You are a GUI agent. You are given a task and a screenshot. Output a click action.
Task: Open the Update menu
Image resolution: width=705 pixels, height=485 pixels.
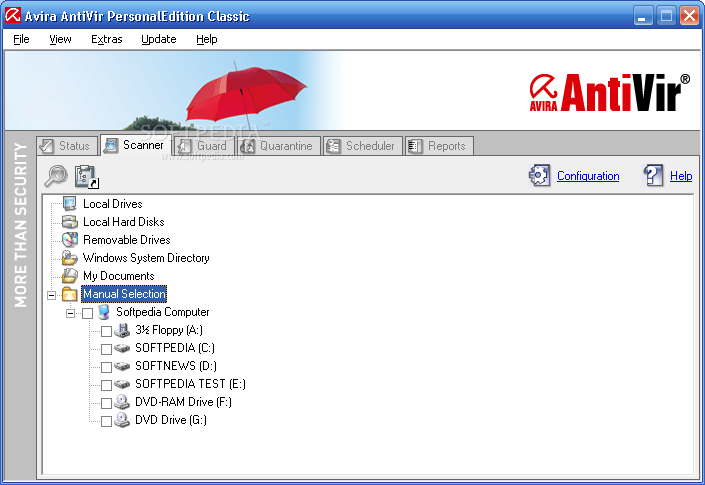pyautogui.click(x=158, y=39)
